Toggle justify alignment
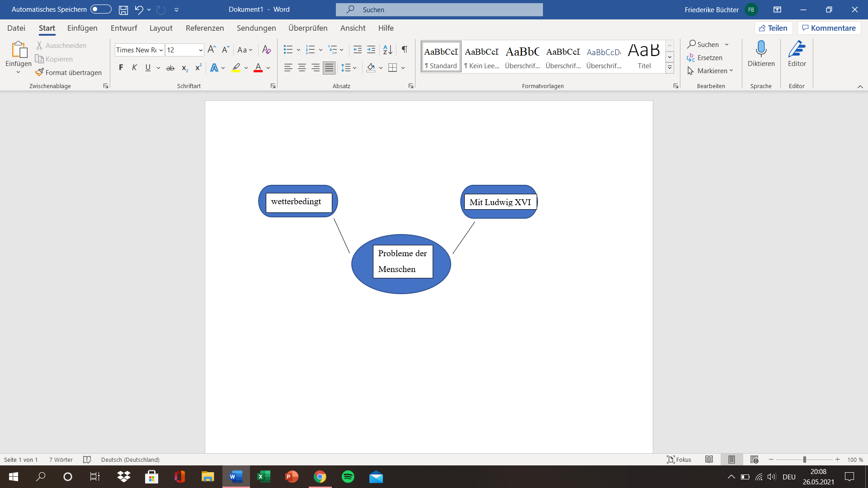This screenshot has width=868, height=488. pyautogui.click(x=329, y=68)
